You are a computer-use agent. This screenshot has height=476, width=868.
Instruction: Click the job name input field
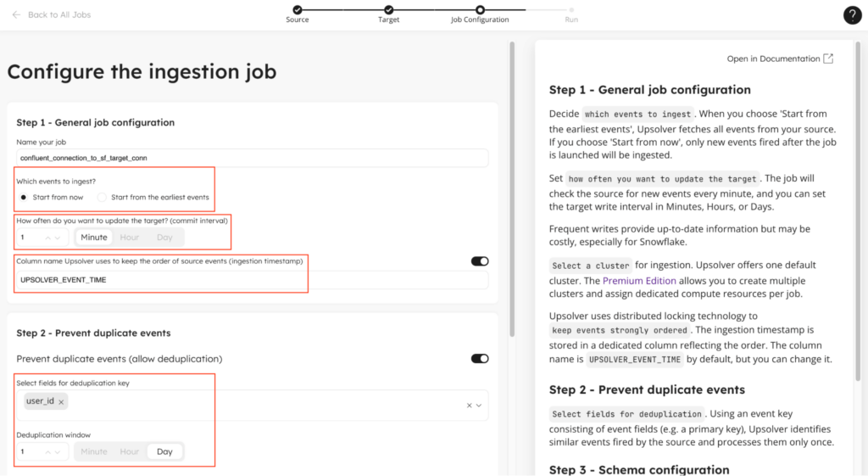tap(252, 158)
